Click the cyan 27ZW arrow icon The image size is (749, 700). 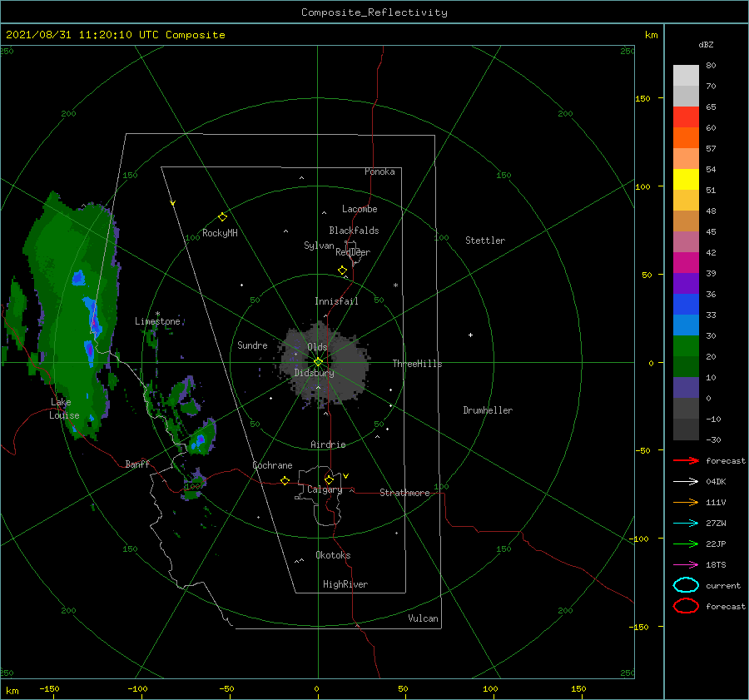(x=686, y=524)
